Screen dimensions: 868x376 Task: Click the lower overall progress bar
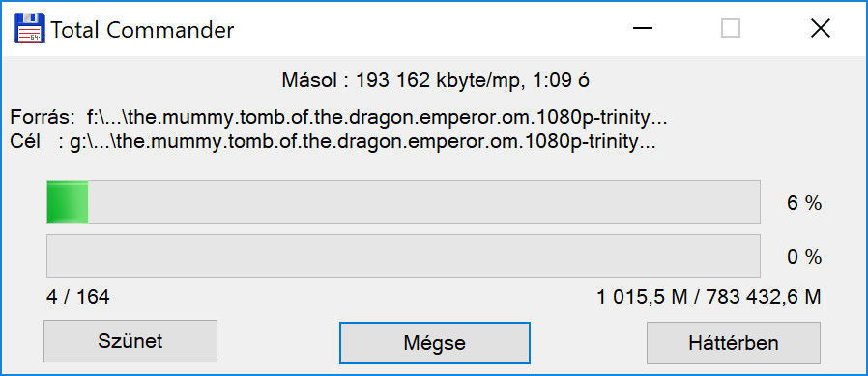pyautogui.click(x=403, y=256)
